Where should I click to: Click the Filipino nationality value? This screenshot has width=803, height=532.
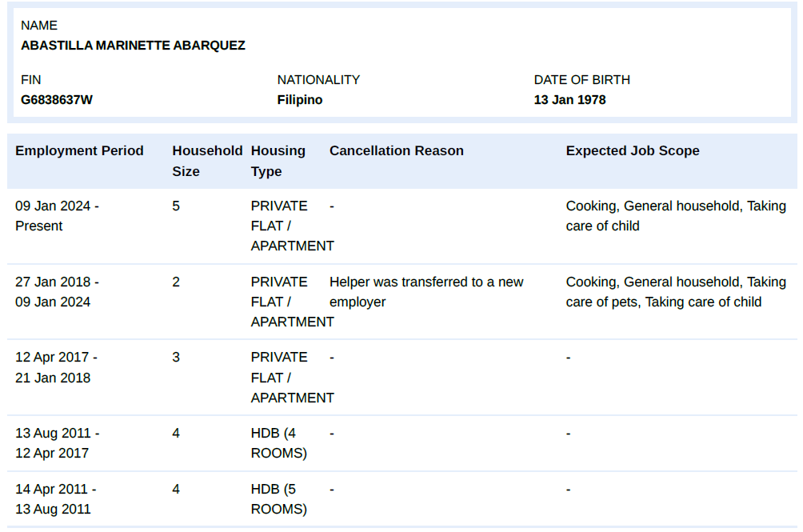coord(300,100)
